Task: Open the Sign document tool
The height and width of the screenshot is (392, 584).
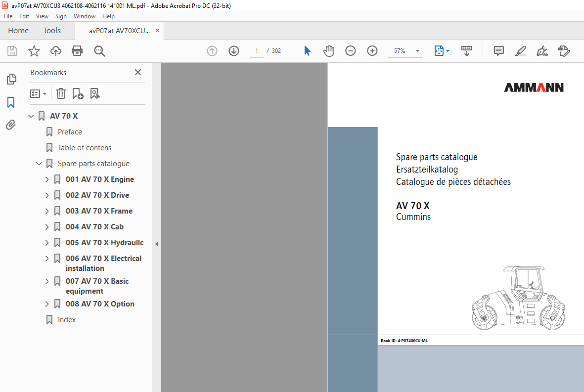Action: (x=542, y=51)
